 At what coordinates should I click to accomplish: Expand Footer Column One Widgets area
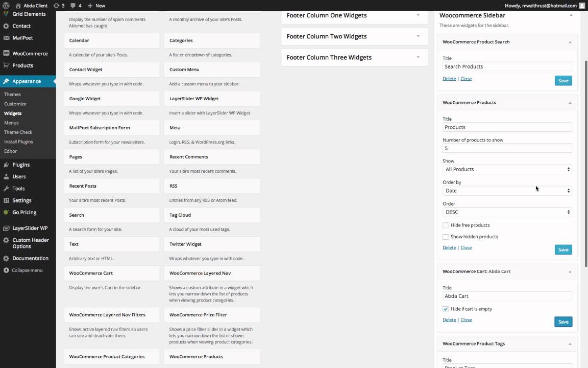tap(418, 15)
